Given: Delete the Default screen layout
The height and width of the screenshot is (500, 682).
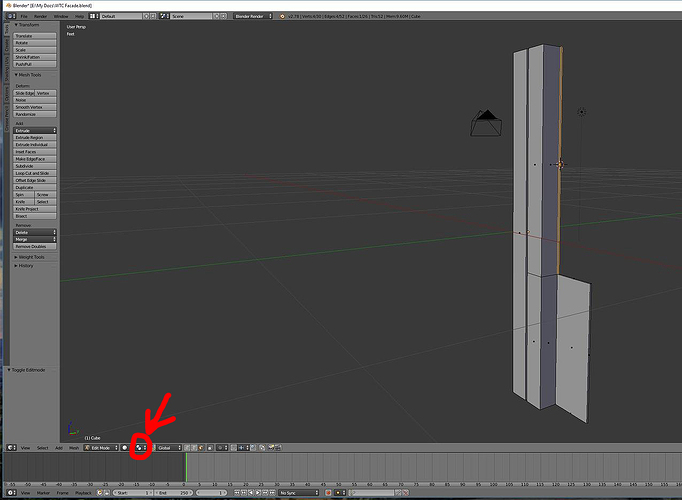Looking at the screenshot, I should coord(154,16).
